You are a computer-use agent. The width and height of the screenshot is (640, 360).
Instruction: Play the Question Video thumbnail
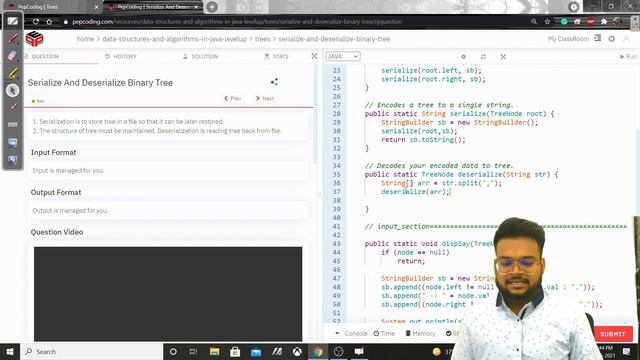[168, 294]
